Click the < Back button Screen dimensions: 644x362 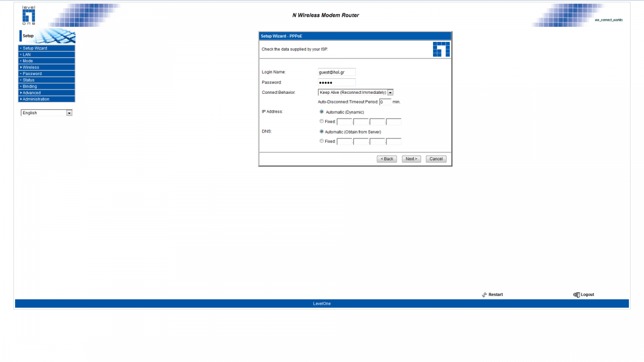(x=387, y=159)
